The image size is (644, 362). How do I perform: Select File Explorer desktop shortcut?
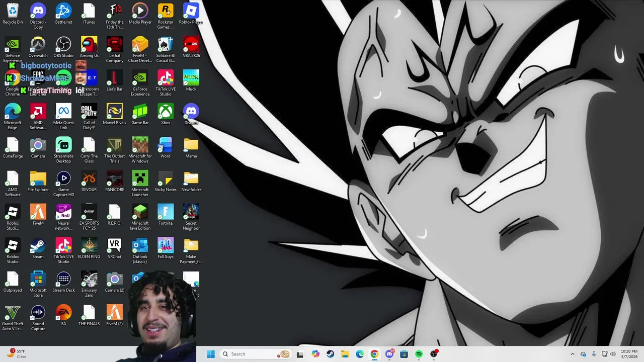tap(38, 182)
